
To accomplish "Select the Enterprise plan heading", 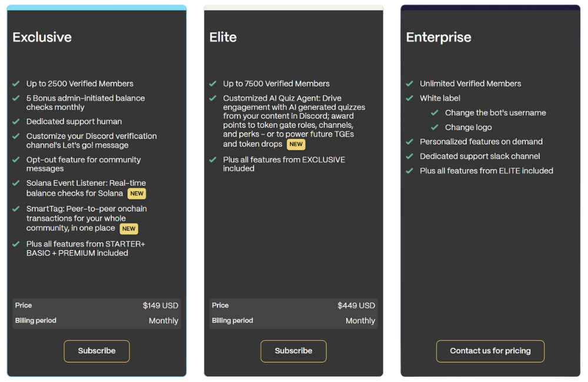I will [x=439, y=37].
